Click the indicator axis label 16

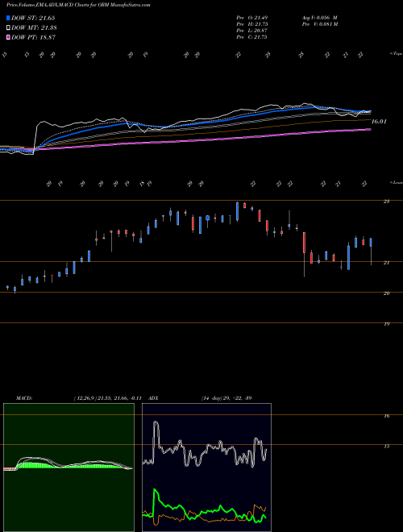coord(386,416)
